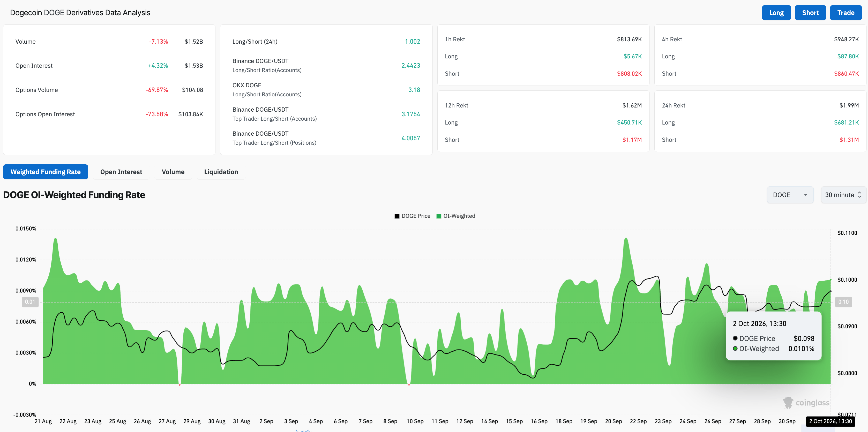This screenshot has height=432, width=868.
Task: Click the DOGE OI-Weighted Funding Rate title
Action: click(74, 195)
